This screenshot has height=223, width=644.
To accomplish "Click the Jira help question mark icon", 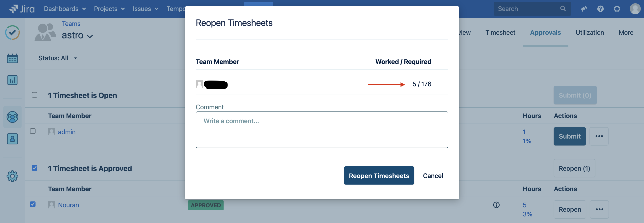I will point(600,9).
